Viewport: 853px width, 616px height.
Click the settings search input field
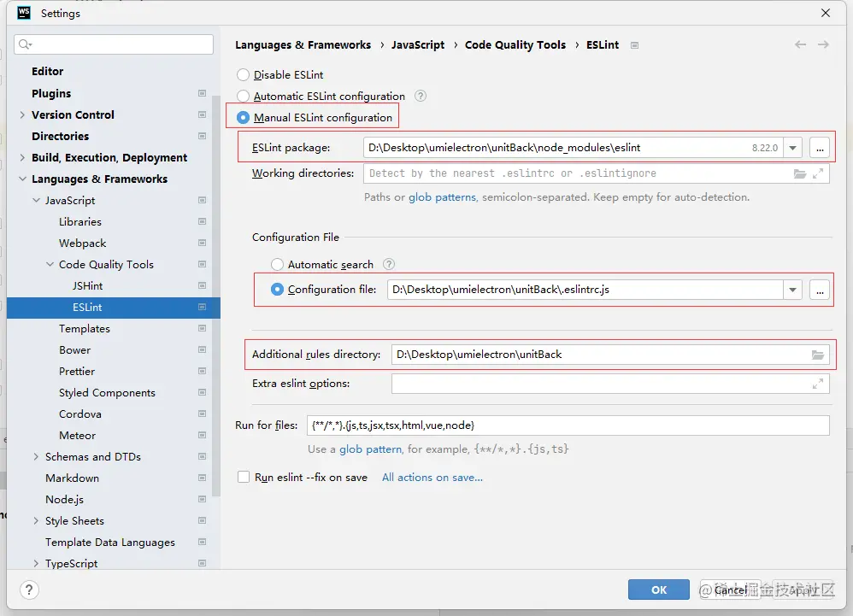tap(115, 44)
